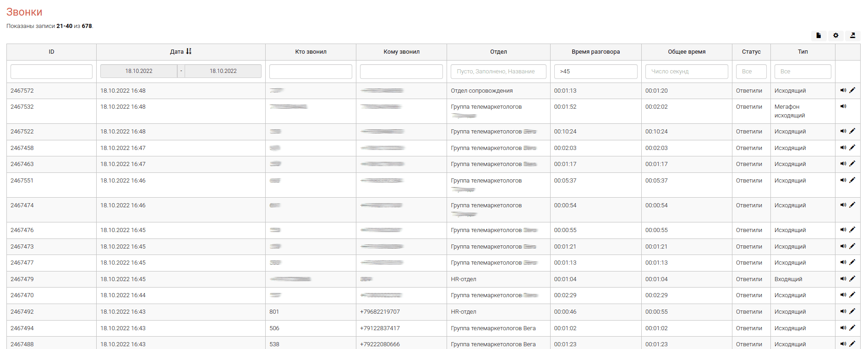Open table settings via gear icon

point(835,35)
